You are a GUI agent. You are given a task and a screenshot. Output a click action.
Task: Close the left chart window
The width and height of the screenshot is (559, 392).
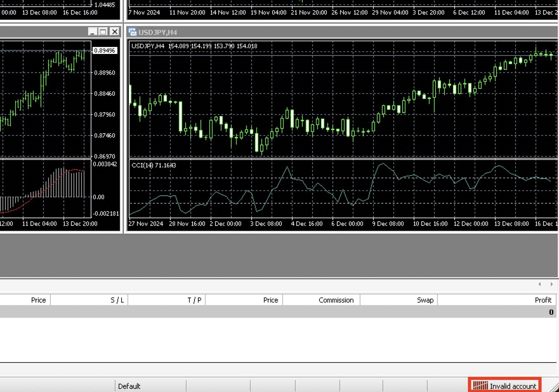[x=115, y=32]
